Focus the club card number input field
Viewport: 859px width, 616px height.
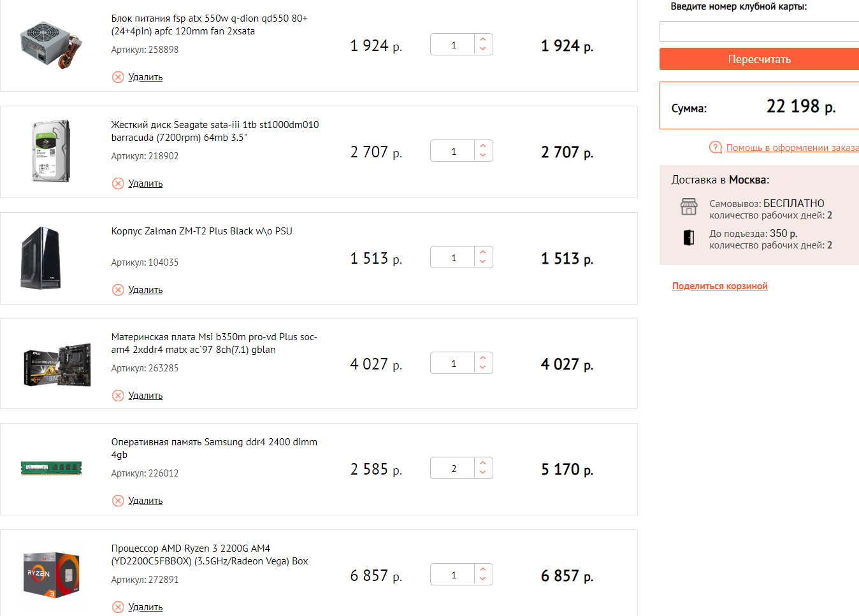[759, 32]
